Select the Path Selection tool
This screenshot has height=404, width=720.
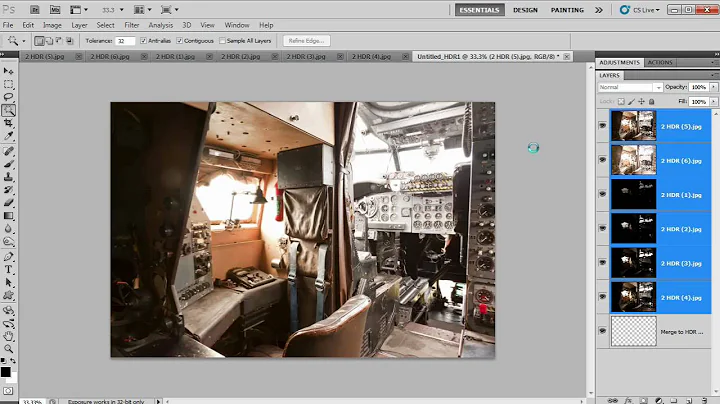8,282
